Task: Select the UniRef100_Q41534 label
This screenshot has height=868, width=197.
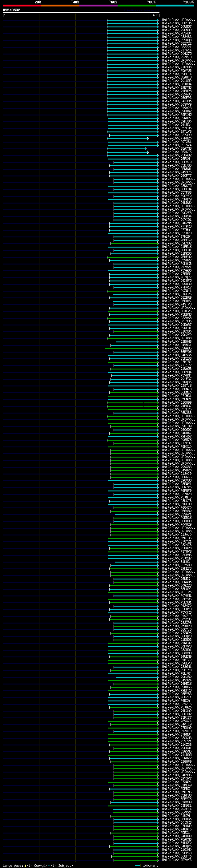Action: click(176, 125)
